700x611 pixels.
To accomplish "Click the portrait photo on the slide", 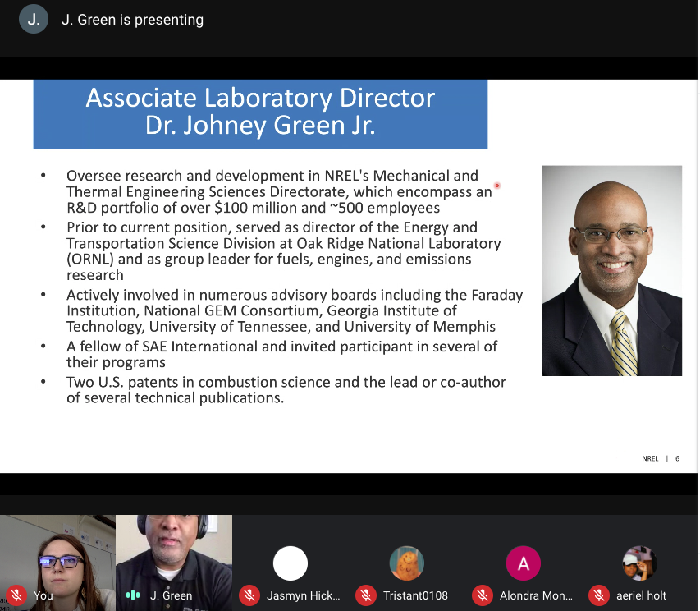I will click(x=612, y=271).
